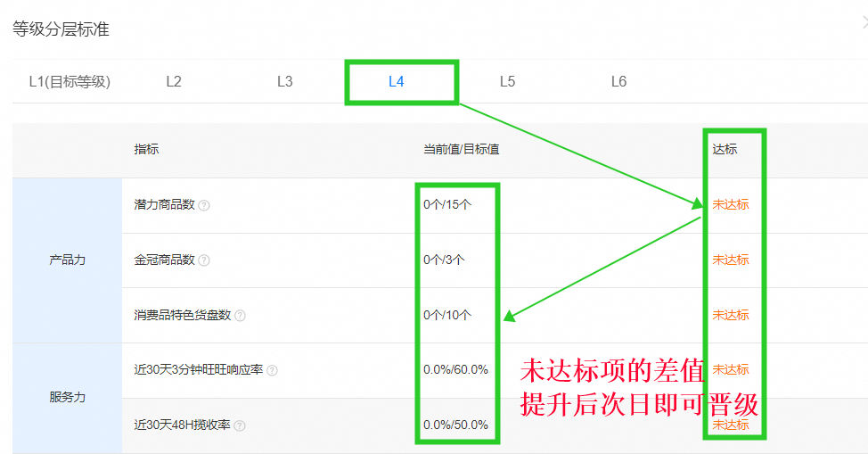The height and width of the screenshot is (454, 868).
Task: Click help icon next to 潜力商品数
Action: click(204, 205)
